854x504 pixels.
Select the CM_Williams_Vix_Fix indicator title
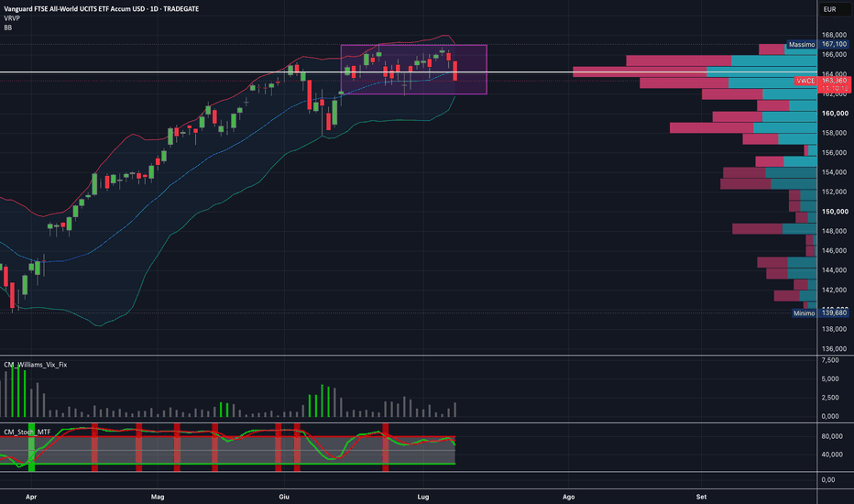click(36, 365)
